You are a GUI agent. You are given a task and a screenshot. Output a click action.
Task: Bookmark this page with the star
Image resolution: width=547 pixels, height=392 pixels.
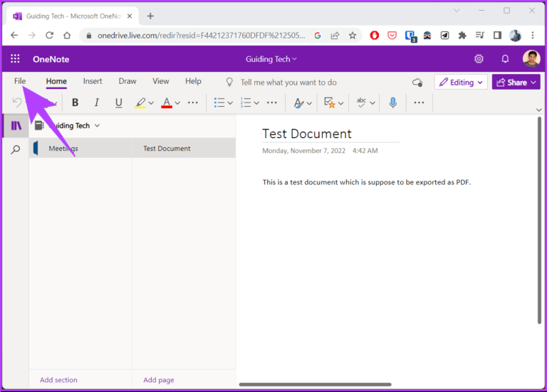[353, 35]
